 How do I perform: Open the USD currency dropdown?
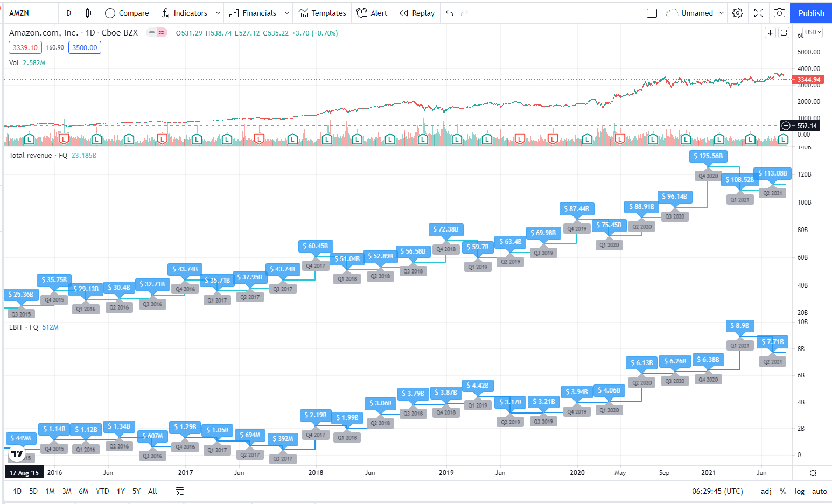tap(813, 32)
